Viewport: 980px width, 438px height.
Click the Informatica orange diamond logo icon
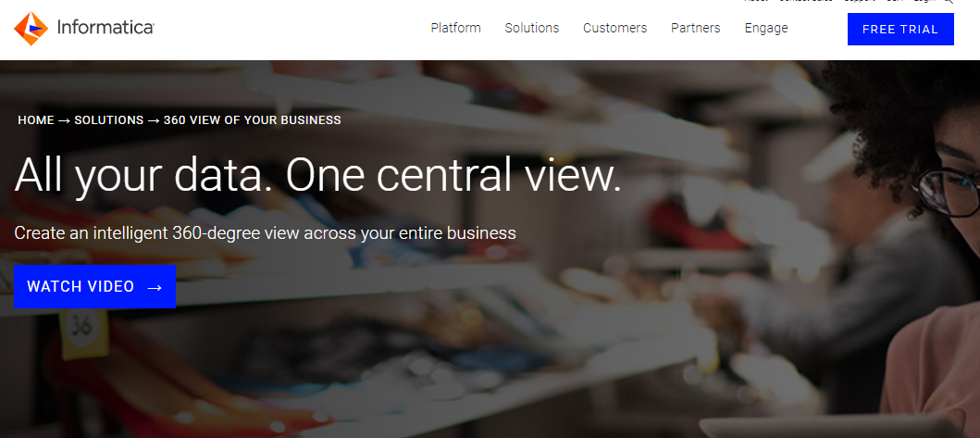pos(31,29)
